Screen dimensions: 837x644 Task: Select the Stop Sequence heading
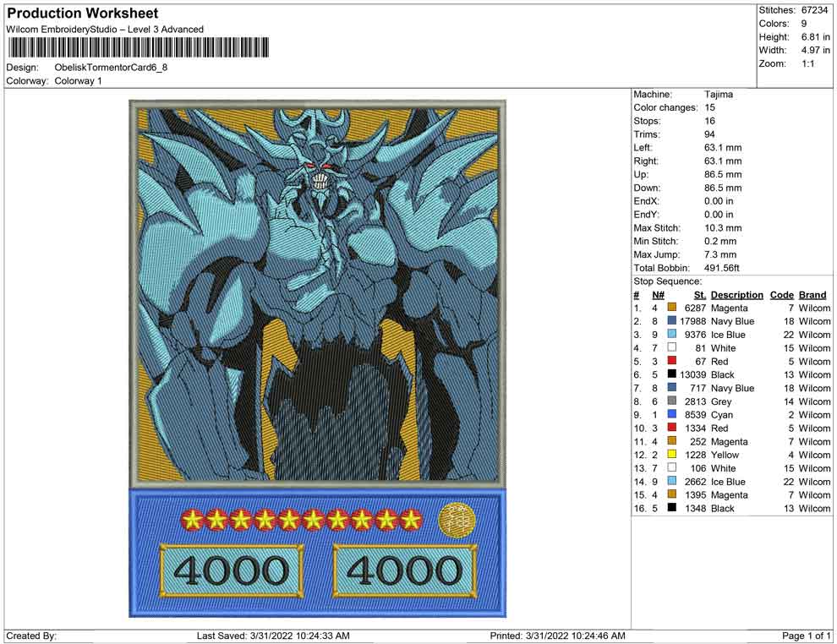668,281
